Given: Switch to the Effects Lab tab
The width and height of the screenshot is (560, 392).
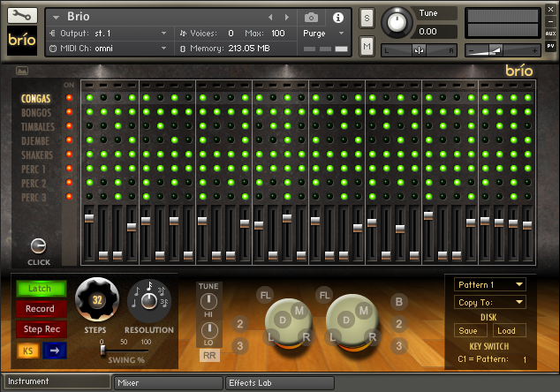Looking at the screenshot, I should [x=280, y=382].
